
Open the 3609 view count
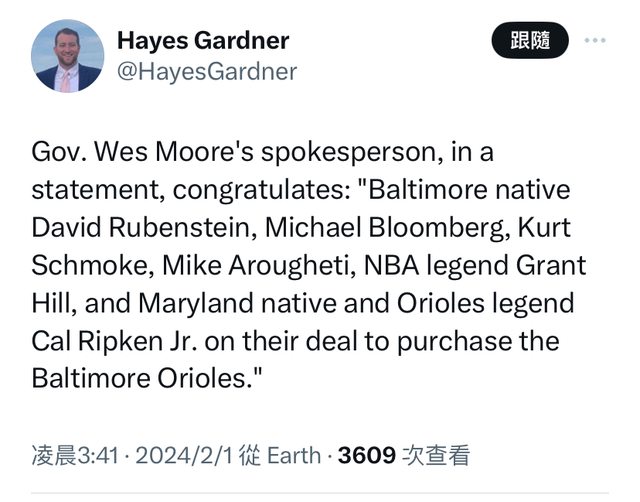tap(366, 457)
